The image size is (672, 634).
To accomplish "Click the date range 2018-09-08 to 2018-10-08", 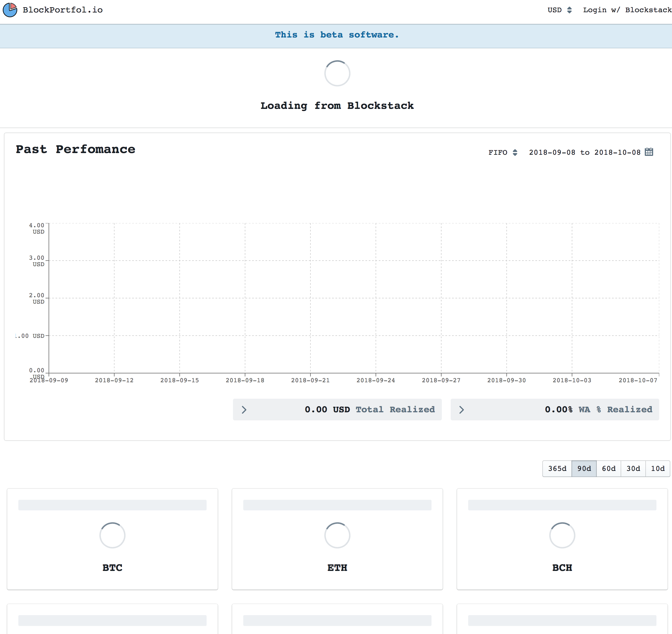I will point(585,153).
